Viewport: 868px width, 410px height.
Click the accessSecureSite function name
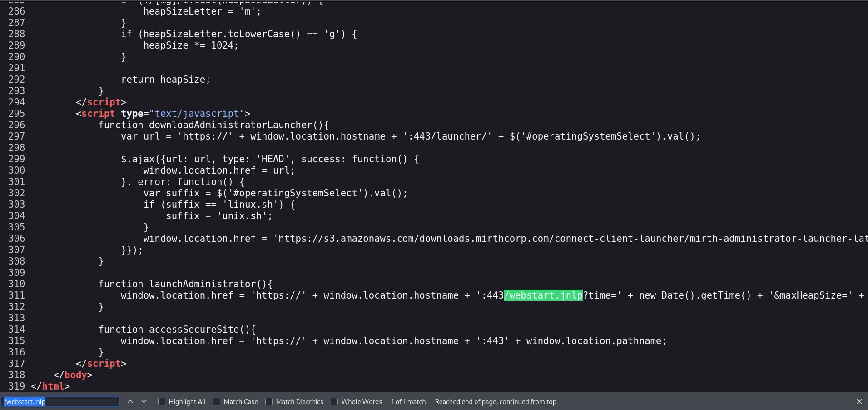click(x=193, y=330)
